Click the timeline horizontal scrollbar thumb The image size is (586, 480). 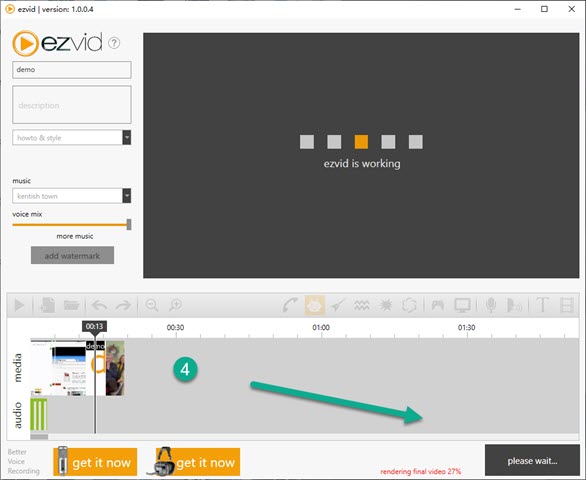[x=39, y=437]
